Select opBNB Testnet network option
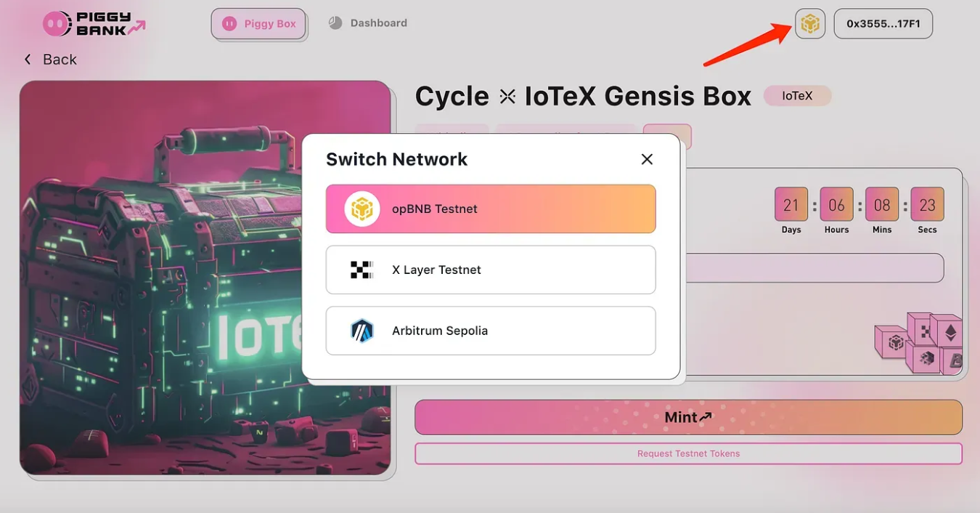 (491, 209)
